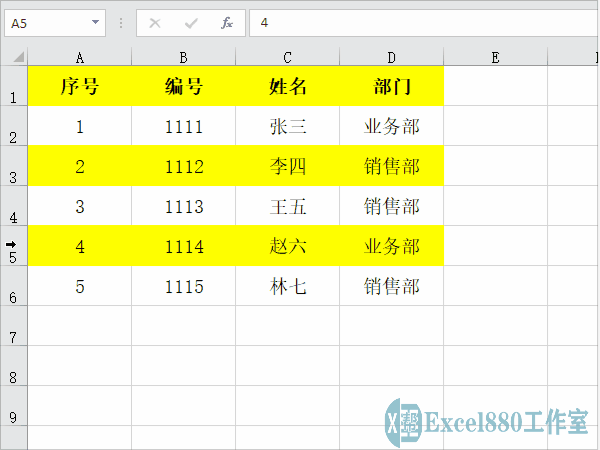The width and height of the screenshot is (600, 450).
Task: Select row 8 header
Action: tap(13, 366)
